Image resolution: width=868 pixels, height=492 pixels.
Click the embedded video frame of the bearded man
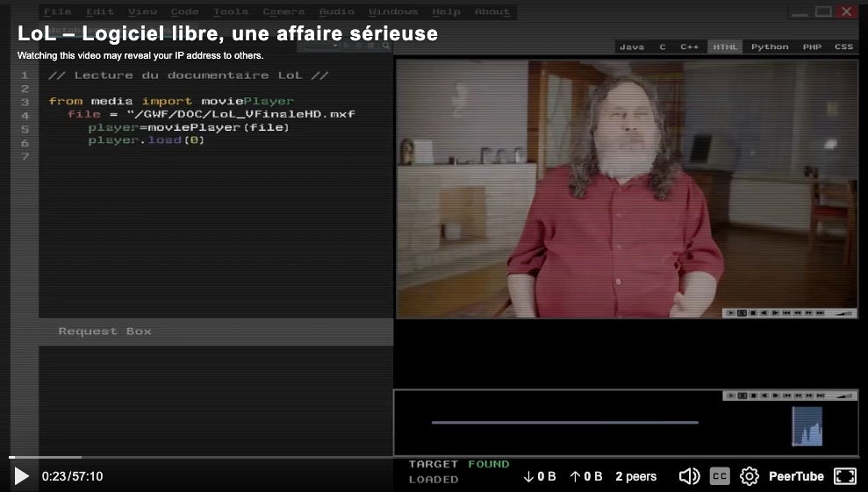pos(628,189)
